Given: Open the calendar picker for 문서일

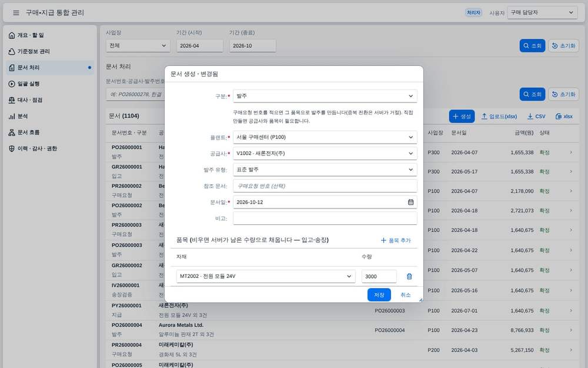Looking at the screenshot, I should click(x=410, y=202).
